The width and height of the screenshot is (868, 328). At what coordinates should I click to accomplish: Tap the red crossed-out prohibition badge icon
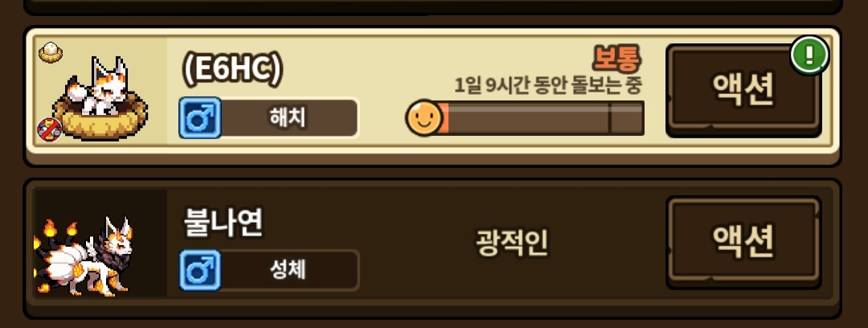point(49,129)
